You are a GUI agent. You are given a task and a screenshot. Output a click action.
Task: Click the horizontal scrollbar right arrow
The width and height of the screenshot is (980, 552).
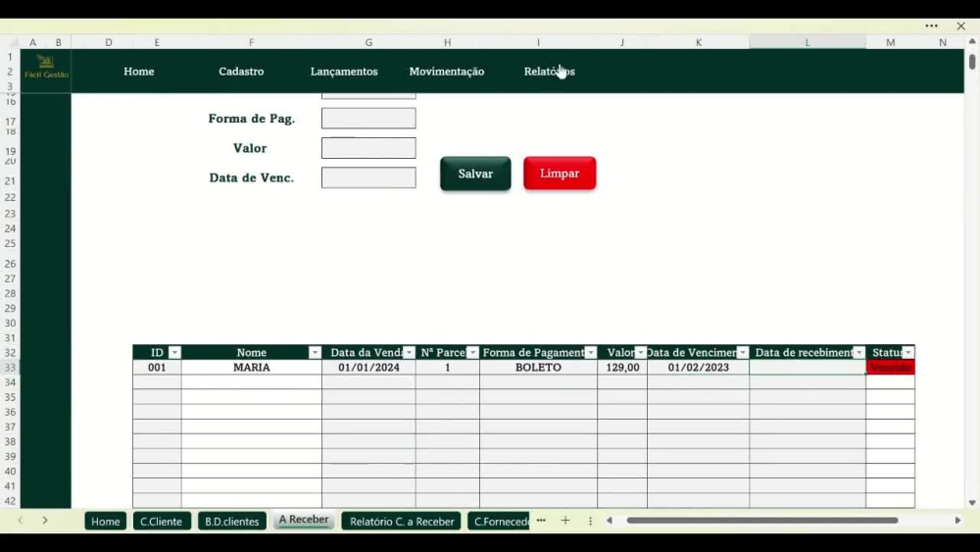(957, 520)
